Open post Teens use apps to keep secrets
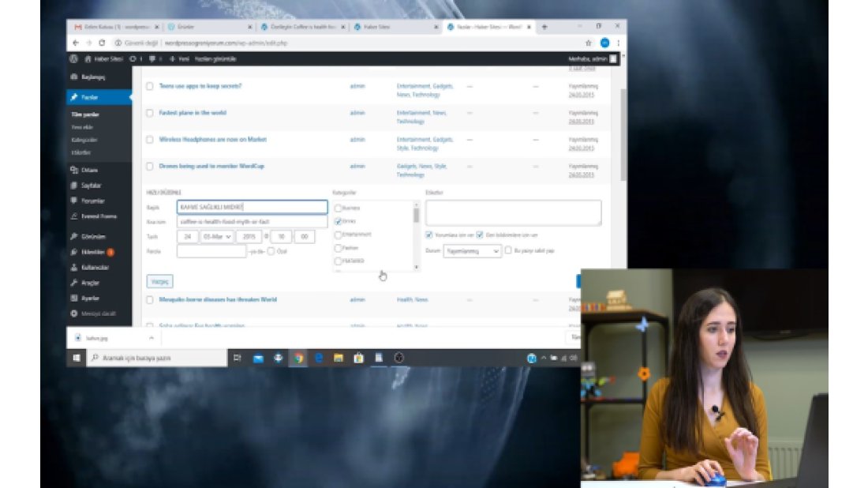 point(200,85)
